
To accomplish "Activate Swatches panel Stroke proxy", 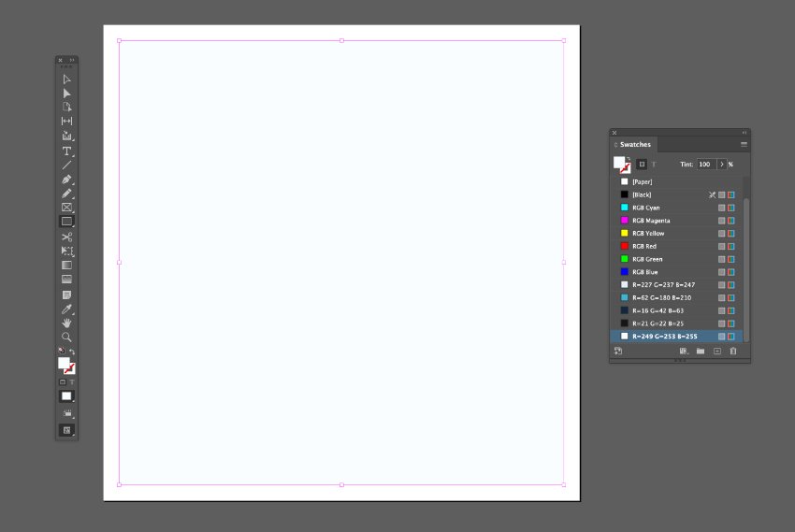I will click(x=626, y=168).
